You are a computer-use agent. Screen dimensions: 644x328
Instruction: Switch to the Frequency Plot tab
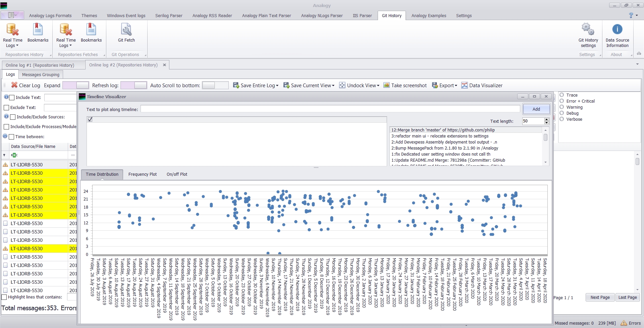[143, 174]
